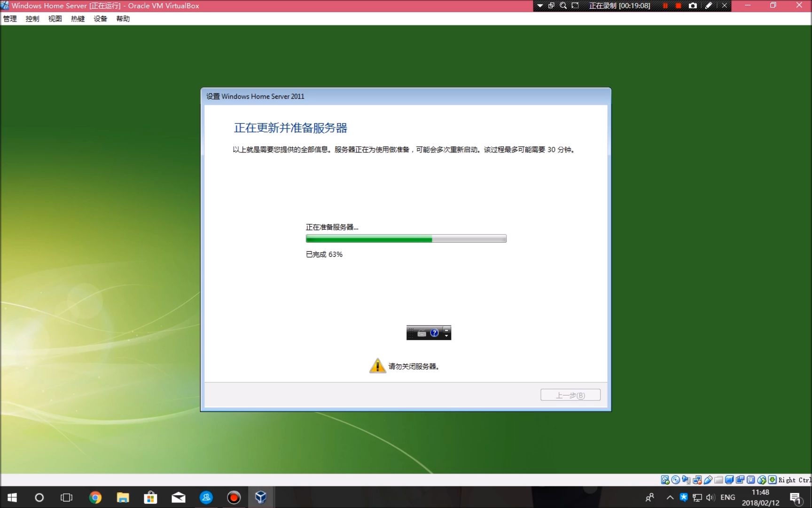This screenshot has height=508, width=812.
Task: Click the VirtualBox optical disc status icon
Action: [676, 480]
